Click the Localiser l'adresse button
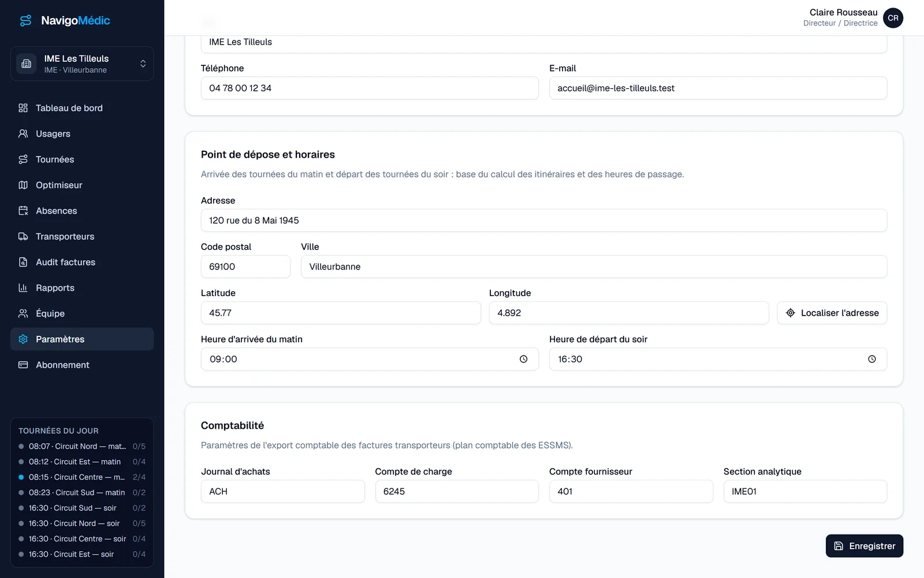 [x=832, y=313]
